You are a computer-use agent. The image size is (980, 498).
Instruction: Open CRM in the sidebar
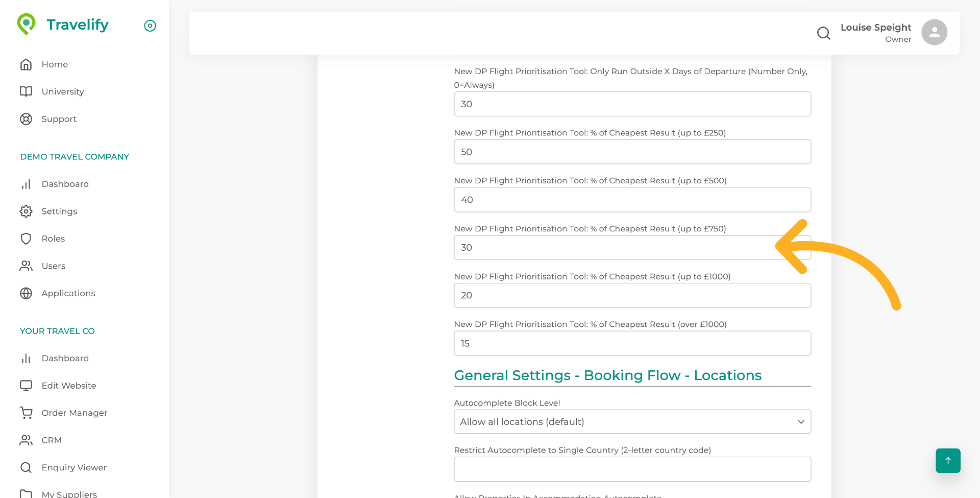click(x=52, y=440)
